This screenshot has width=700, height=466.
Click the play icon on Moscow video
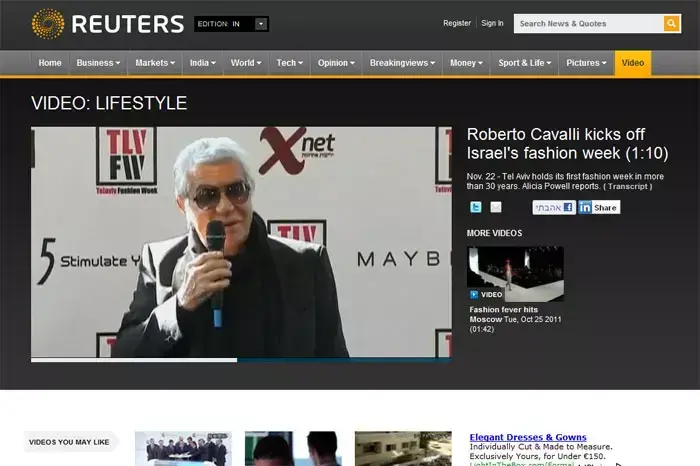point(474,295)
